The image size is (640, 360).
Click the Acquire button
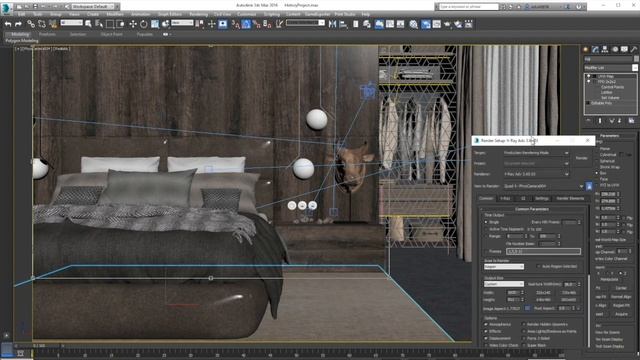pyautogui.click(x=621, y=315)
